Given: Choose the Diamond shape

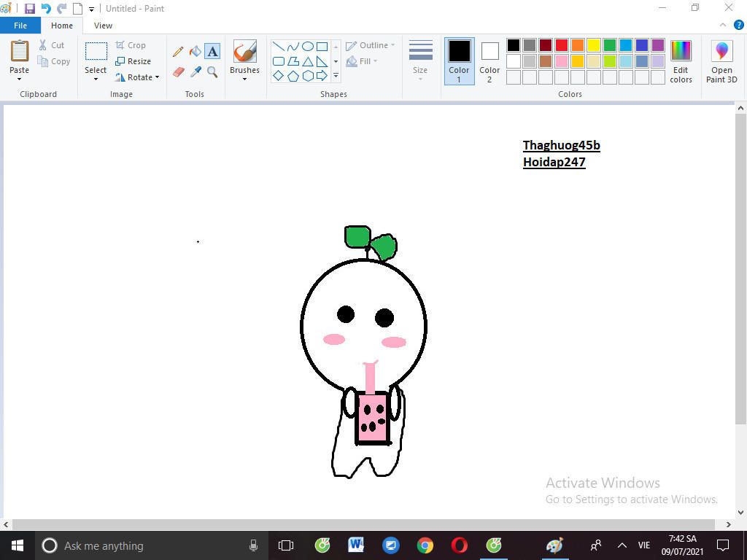Looking at the screenshot, I should [x=279, y=76].
